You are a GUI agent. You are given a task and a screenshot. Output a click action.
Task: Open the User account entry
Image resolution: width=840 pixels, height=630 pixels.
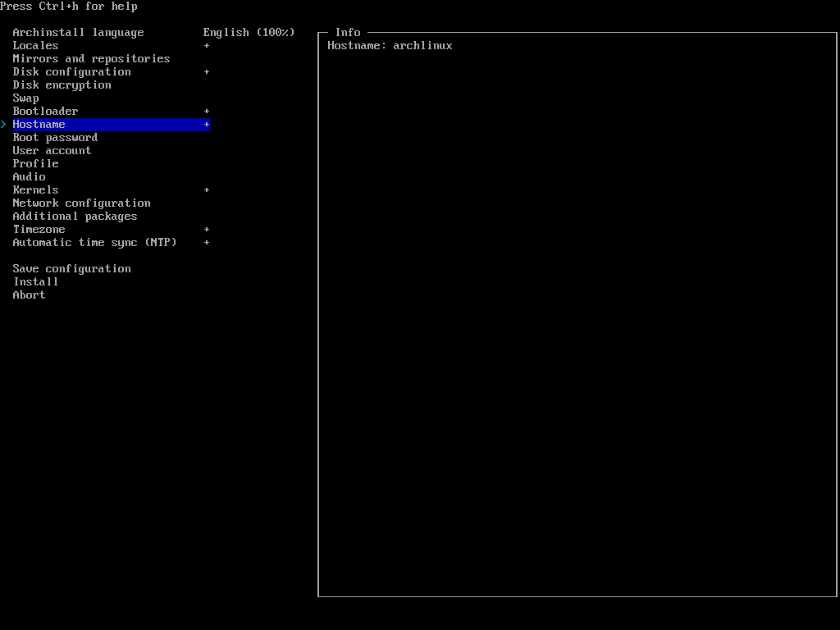(x=52, y=151)
